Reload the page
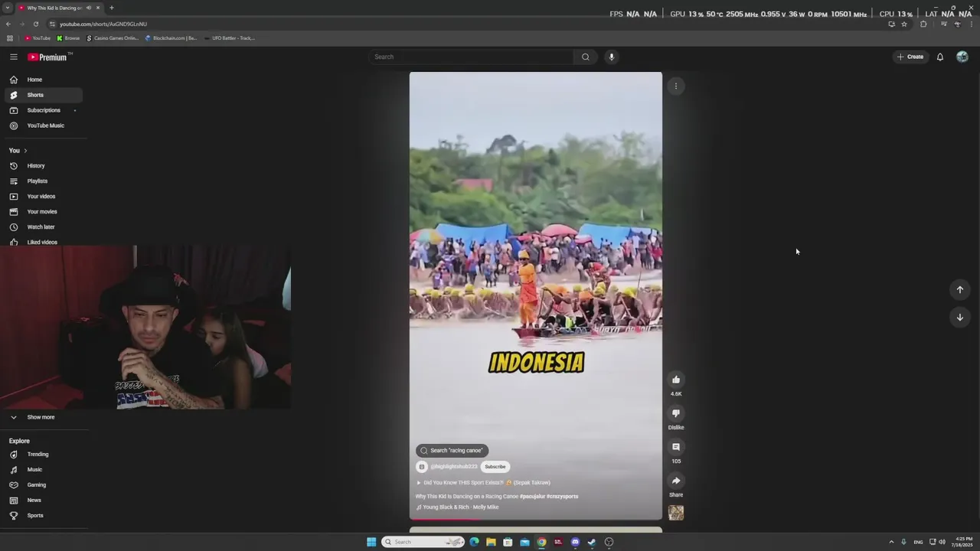980x551 pixels. pyautogui.click(x=35, y=24)
